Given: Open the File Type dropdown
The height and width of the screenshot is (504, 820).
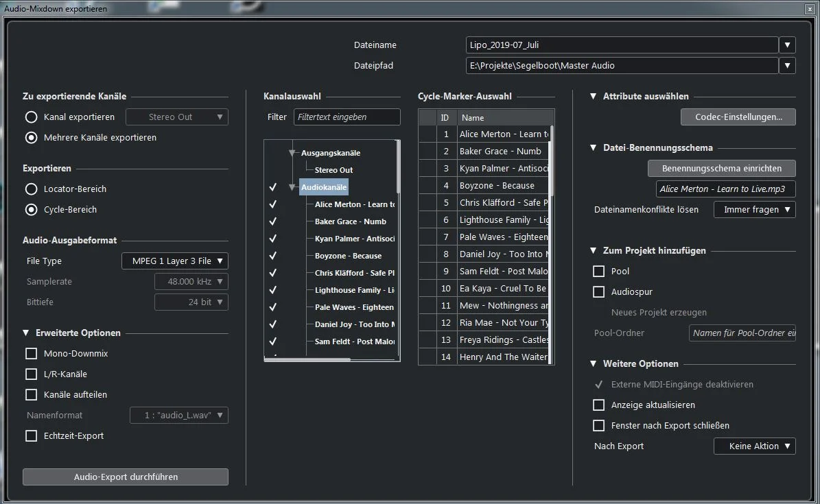Looking at the screenshot, I should pyautogui.click(x=175, y=261).
